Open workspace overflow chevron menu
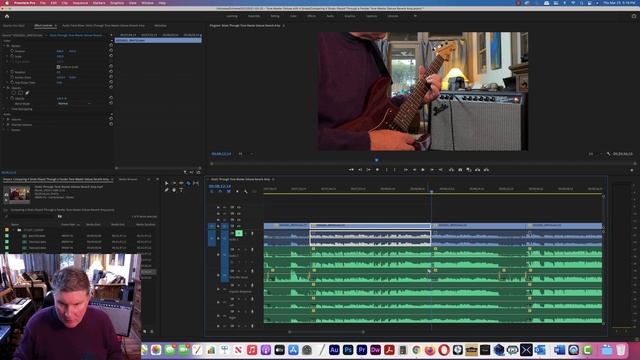The image size is (640, 360). click(415, 16)
